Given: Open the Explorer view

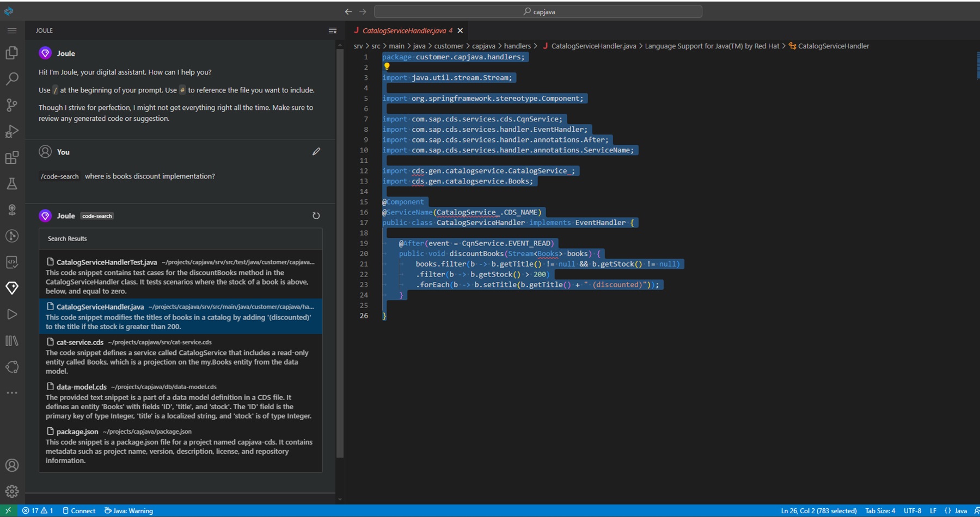Looking at the screenshot, I should [x=12, y=52].
